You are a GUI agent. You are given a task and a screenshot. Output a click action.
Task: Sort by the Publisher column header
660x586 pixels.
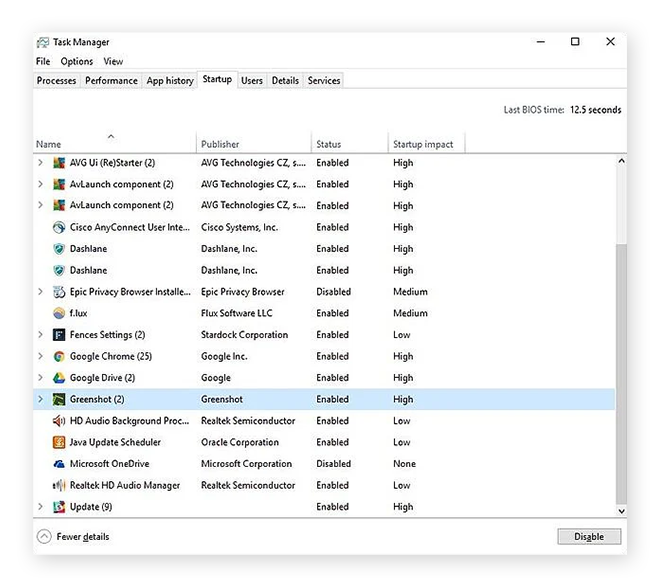click(254, 142)
